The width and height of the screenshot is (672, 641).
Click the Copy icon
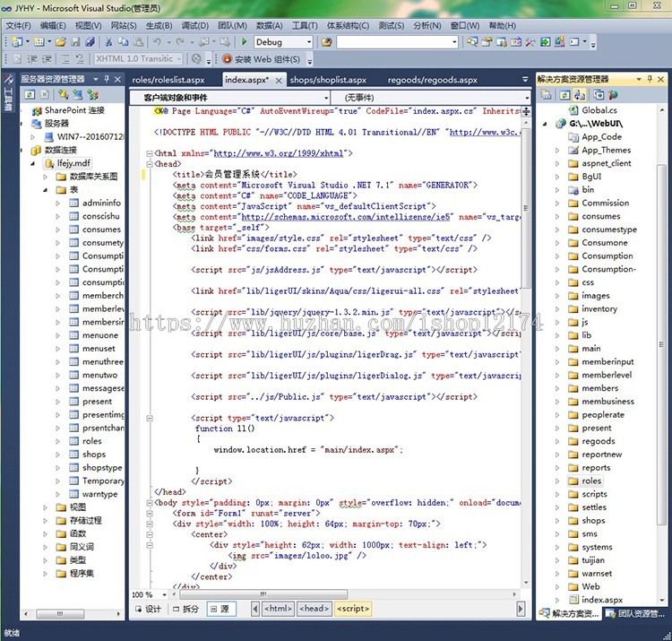[124, 41]
